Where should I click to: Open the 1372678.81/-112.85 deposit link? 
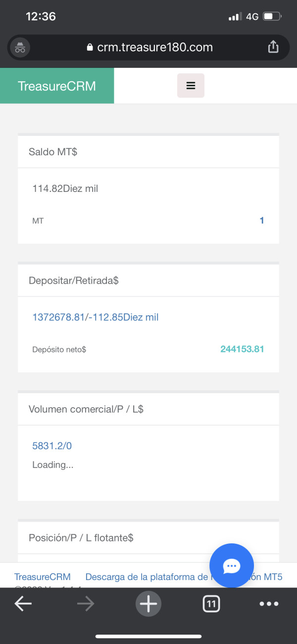click(96, 317)
